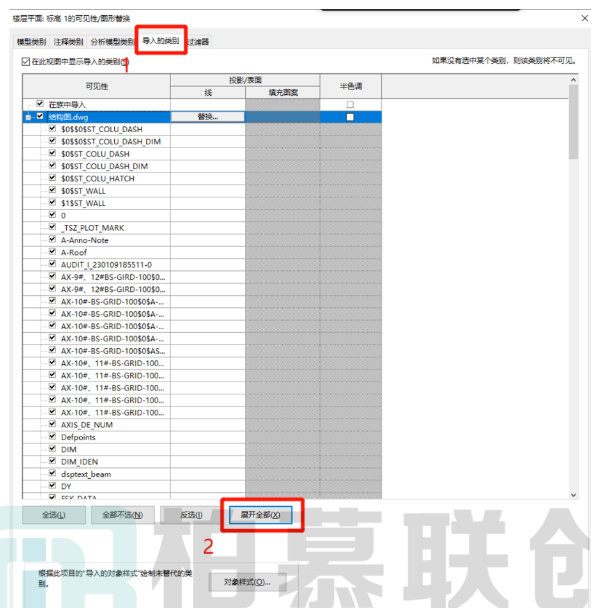Click the 反选(I) button

191,515
